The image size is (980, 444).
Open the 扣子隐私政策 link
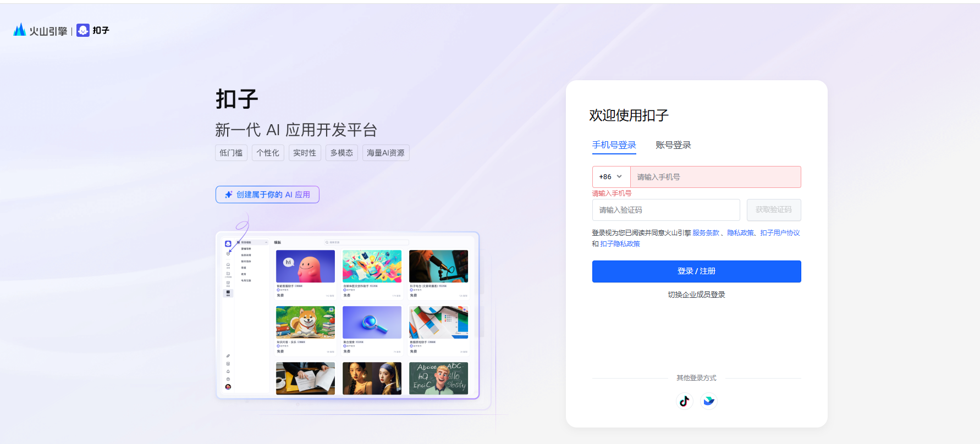click(620, 244)
